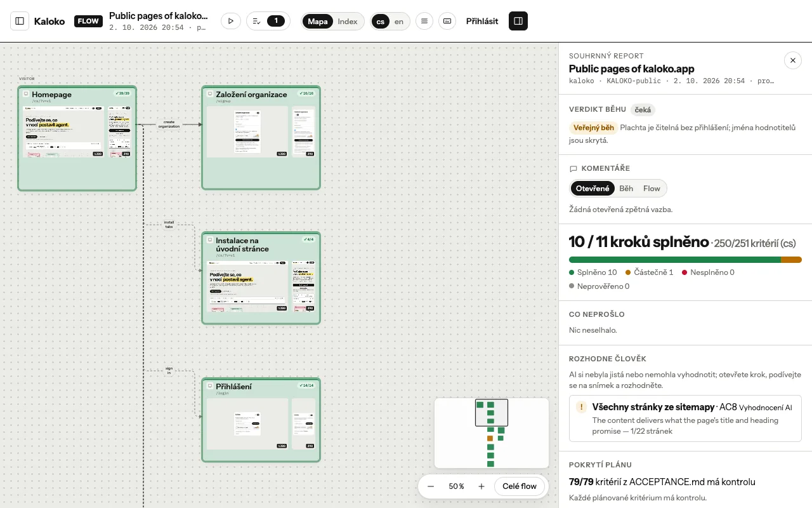Zoom in with the plus button
Screen dimensions: 812x508
[x=481, y=486]
